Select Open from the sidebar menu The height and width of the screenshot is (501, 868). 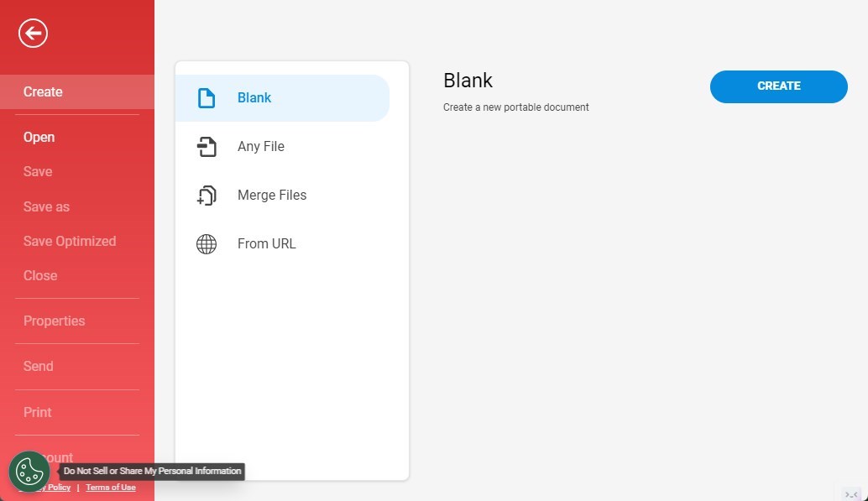click(39, 137)
